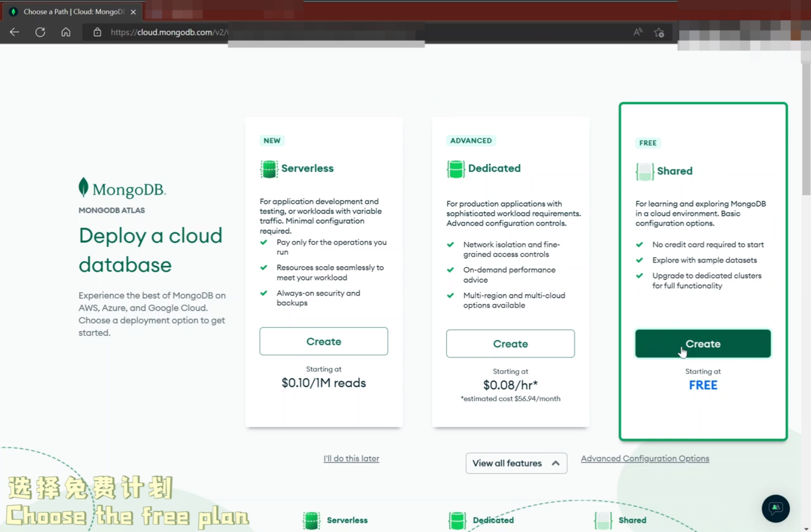Click the site lock icon in address bar
This screenshot has height=532, width=811.
(97, 32)
